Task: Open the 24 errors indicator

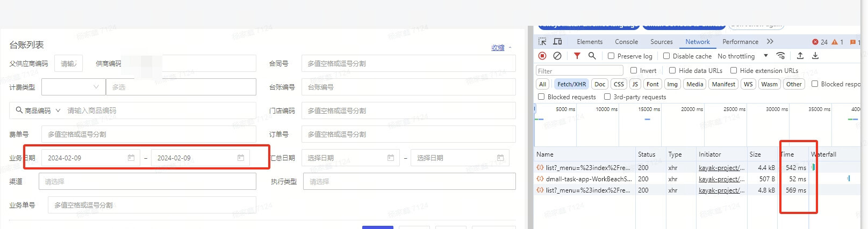Action: (820, 42)
